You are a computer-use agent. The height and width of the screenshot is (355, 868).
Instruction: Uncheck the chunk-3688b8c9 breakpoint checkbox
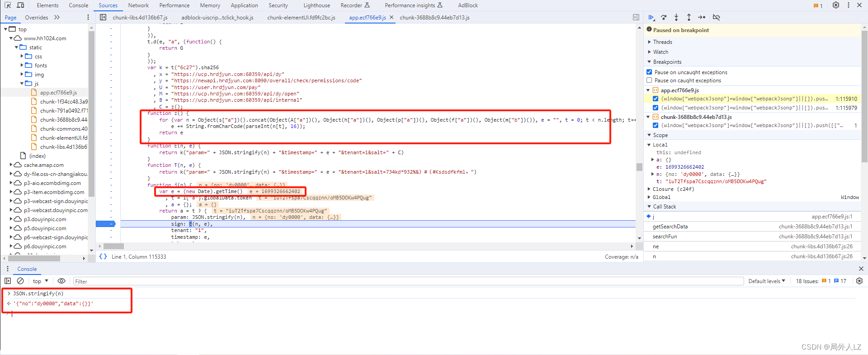point(656,125)
